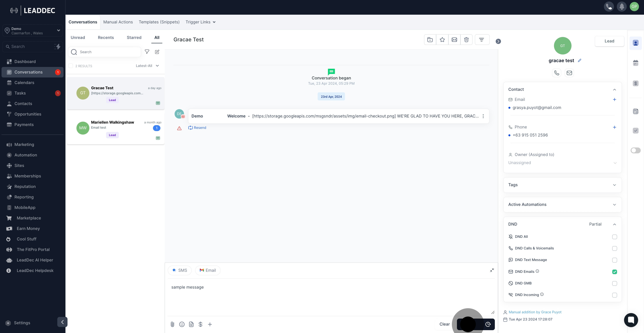Edit contact name pencil icon
Image resolution: width=644 pixels, height=333 pixels.
(x=580, y=60)
